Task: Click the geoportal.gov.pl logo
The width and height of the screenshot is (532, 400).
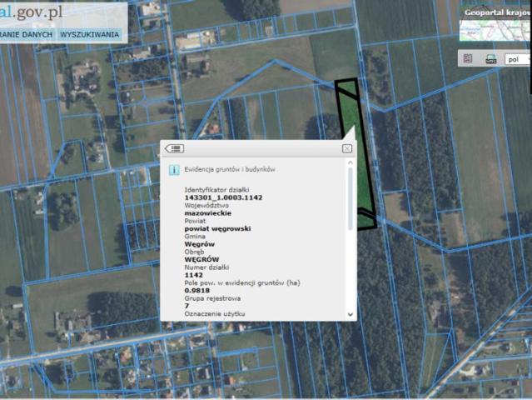Action: click(x=31, y=12)
